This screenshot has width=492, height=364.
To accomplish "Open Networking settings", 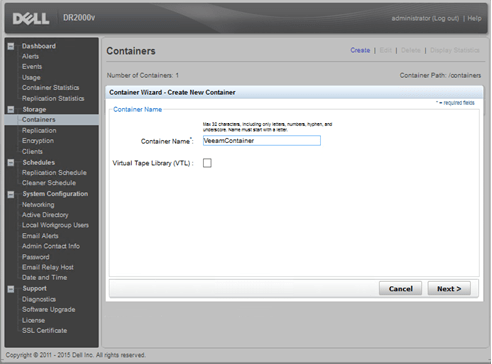I will pos(38,205).
